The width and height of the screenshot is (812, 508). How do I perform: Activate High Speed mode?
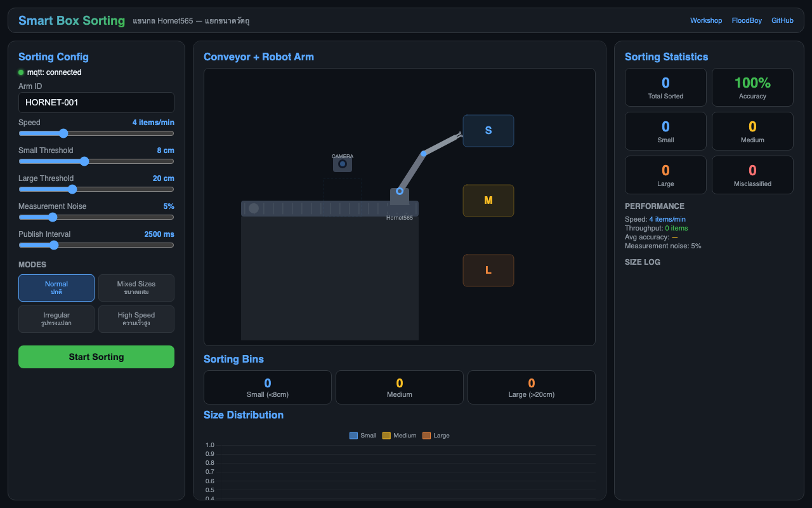[x=136, y=319]
